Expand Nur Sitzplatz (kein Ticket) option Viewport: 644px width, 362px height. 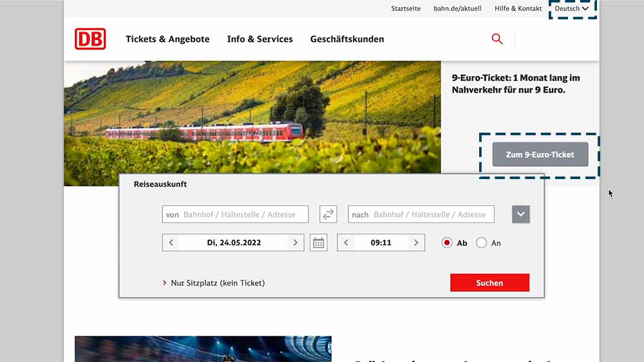tap(214, 283)
